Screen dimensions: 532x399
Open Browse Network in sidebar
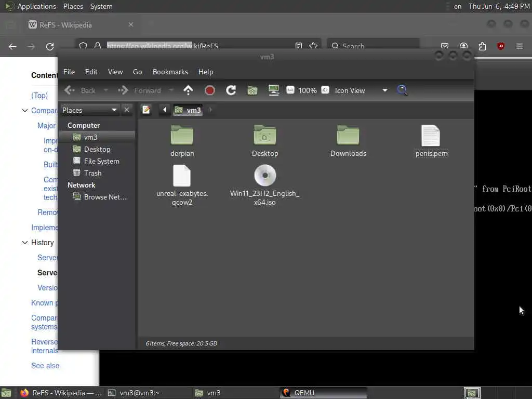click(97, 197)
